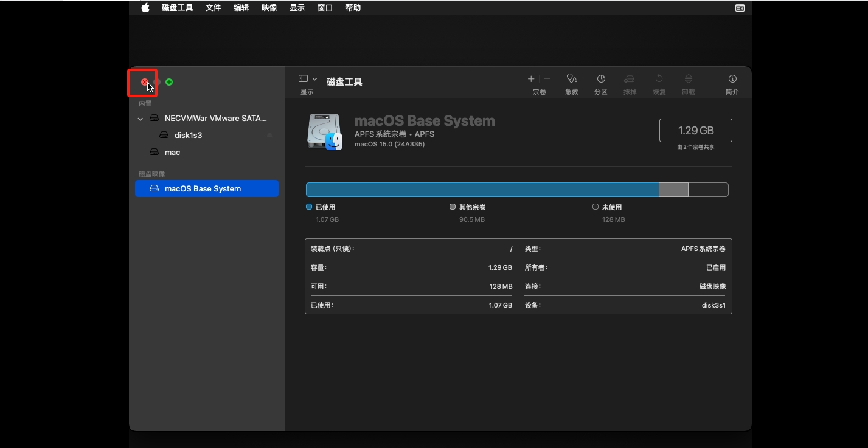
Task: Open the Info (简介) panel
Action: pos(732,79)
